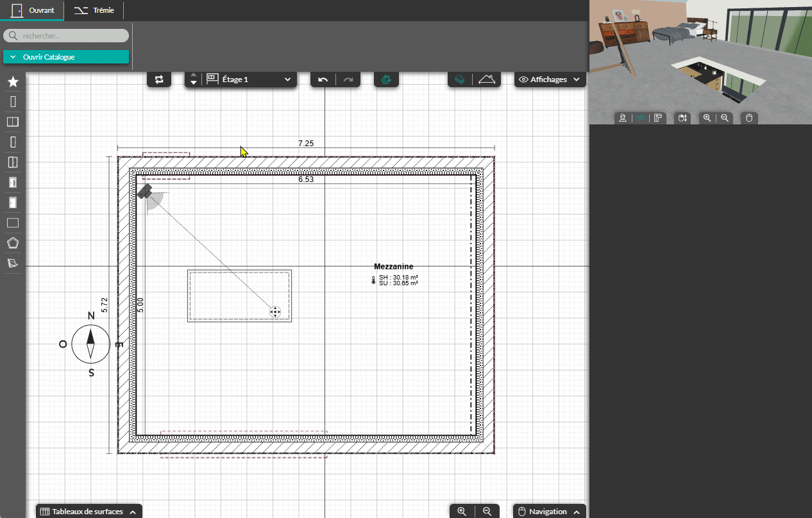Open the favorites star in left toolbar
Screen dimensions: 812x518
13,81
